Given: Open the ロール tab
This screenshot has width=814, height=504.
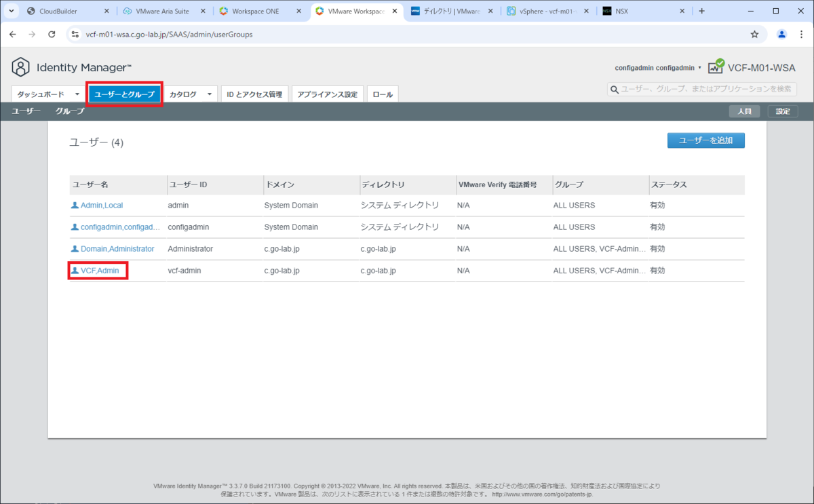Looking at the screenshot, I should pos(383,94).
